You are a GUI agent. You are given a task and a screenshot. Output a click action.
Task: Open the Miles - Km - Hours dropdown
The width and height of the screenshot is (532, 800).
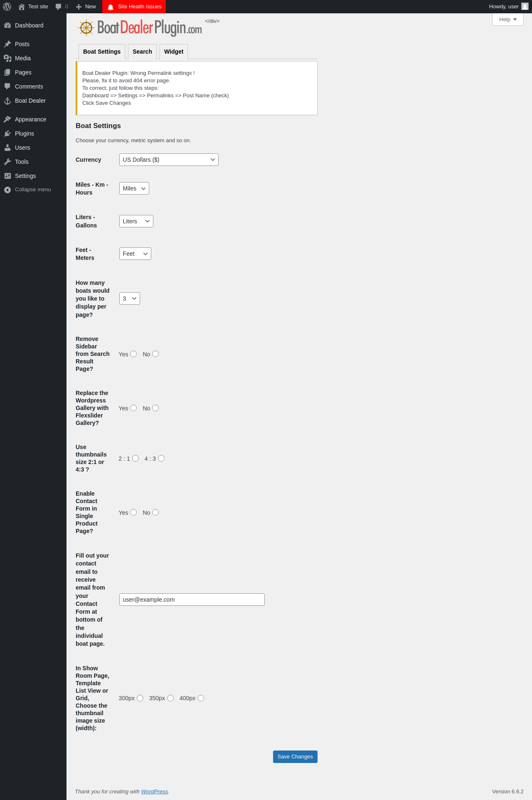[134, 188]
